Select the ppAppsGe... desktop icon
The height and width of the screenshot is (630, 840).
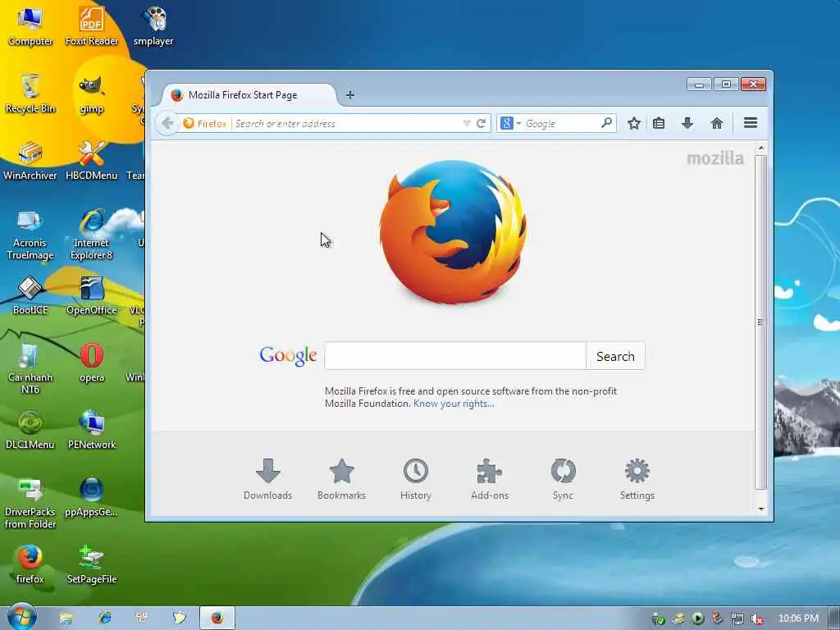[92, 496]
